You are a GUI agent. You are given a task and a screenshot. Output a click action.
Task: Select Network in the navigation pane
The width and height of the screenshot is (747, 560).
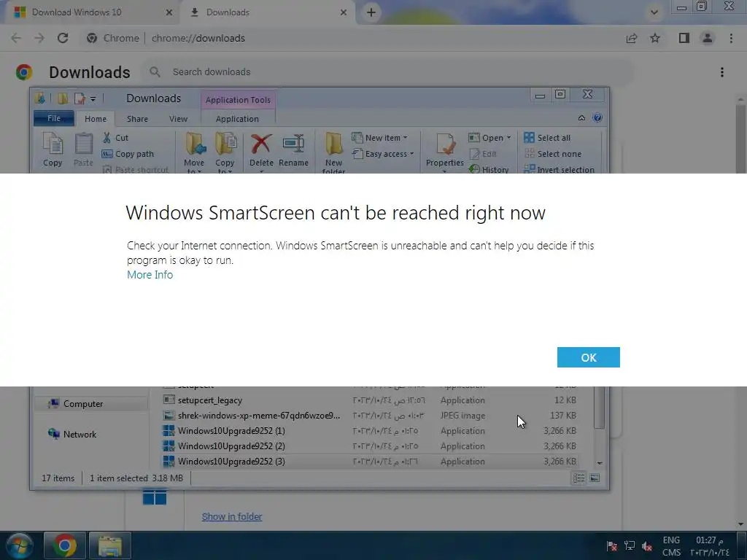(x=72, y=435)
